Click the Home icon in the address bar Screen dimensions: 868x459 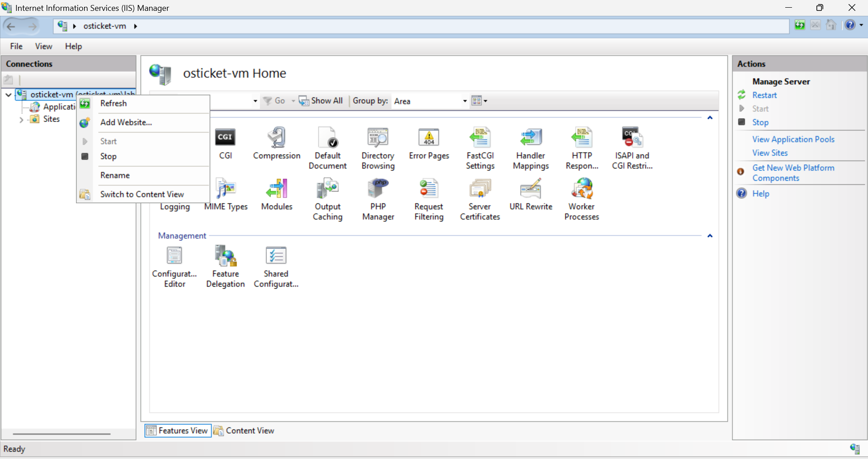[831, 25]
